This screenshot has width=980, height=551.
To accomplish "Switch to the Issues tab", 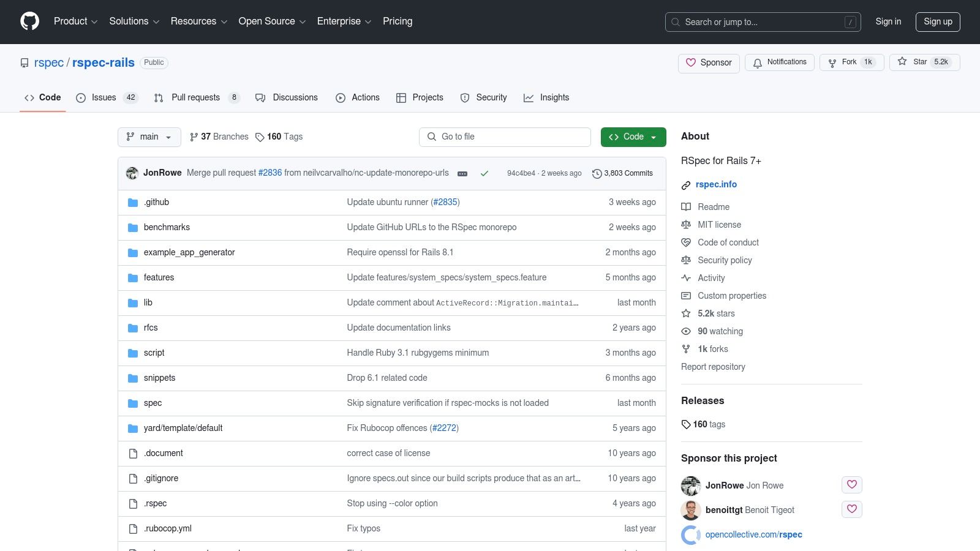I will coord(107,97).
